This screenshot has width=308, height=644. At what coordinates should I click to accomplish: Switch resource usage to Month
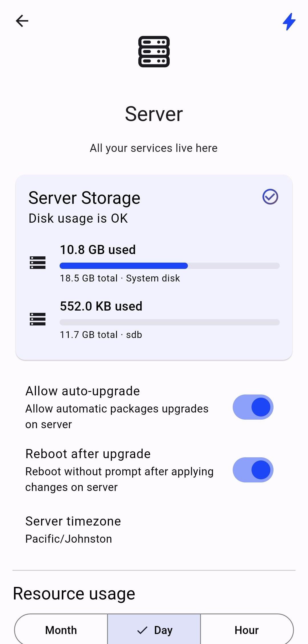tap(61, 630)
